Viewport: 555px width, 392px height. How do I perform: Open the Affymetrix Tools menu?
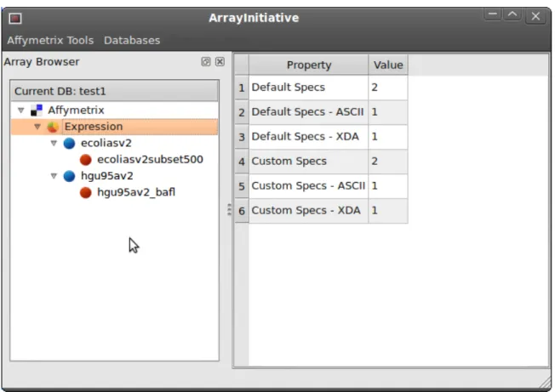coord(50,40)
